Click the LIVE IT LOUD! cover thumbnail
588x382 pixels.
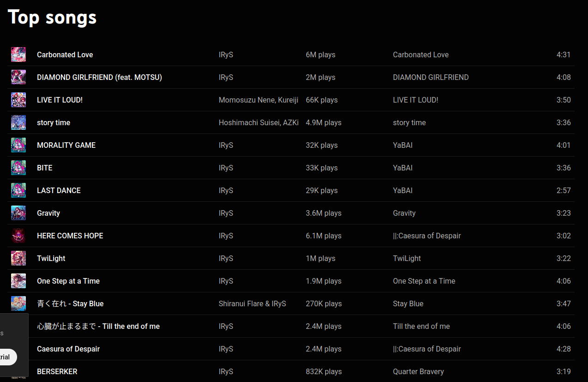pos(18,100)
